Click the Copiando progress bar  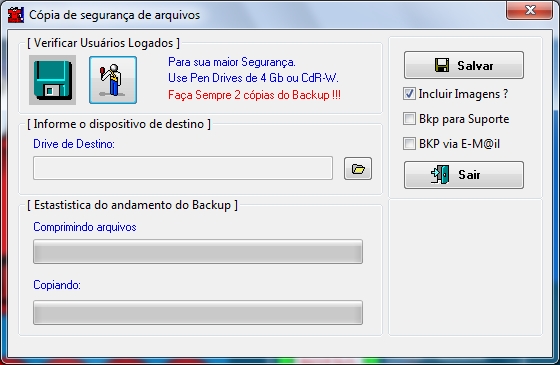[198, 312]
